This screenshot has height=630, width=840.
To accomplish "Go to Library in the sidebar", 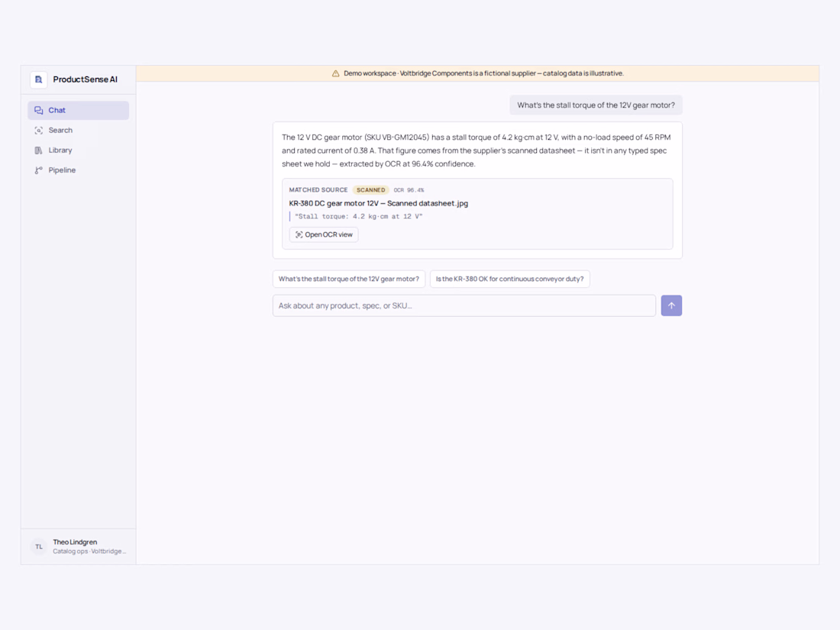I will pyautogui.click(x=78, y=150).
